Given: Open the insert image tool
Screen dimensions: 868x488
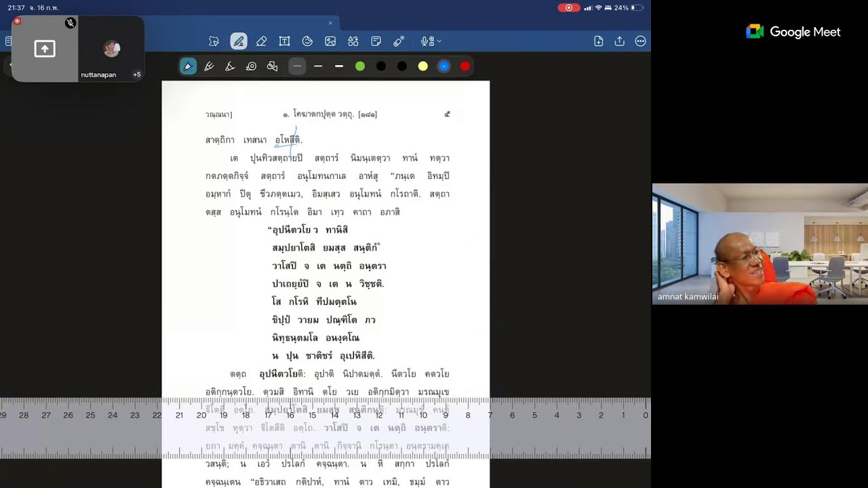Looking at the screenshot, I should point(330,41).
